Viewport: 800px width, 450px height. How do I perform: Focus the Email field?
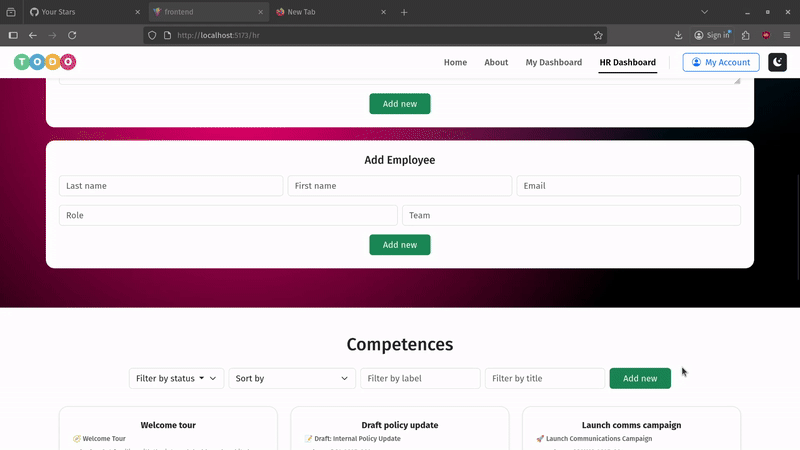coord(629,186)
